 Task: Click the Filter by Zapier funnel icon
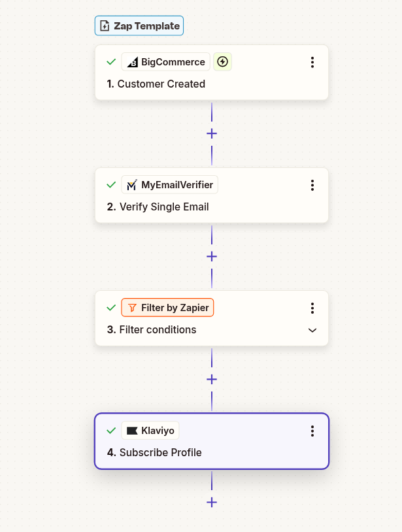pos(133,307)
